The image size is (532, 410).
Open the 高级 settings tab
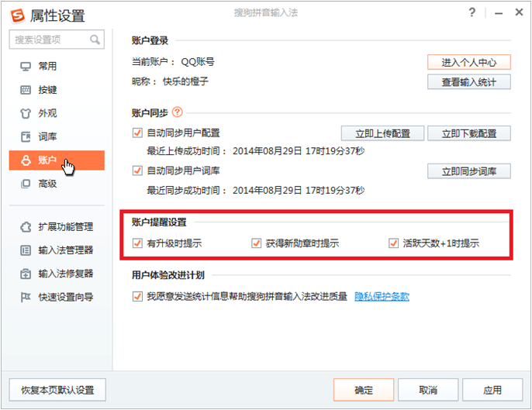pyautogui.click(x=47, y=184)
